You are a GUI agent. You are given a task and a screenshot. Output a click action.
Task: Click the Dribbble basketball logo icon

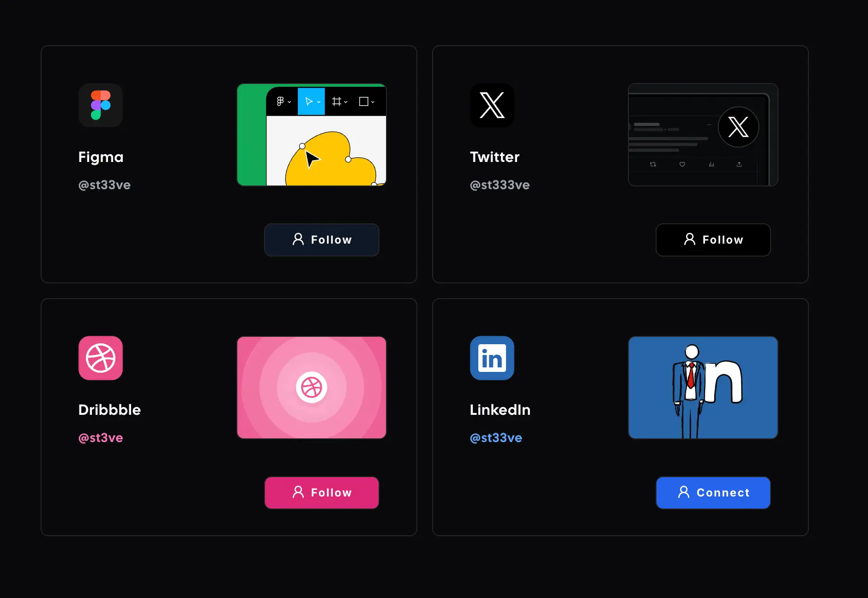[x=101, y=358]
